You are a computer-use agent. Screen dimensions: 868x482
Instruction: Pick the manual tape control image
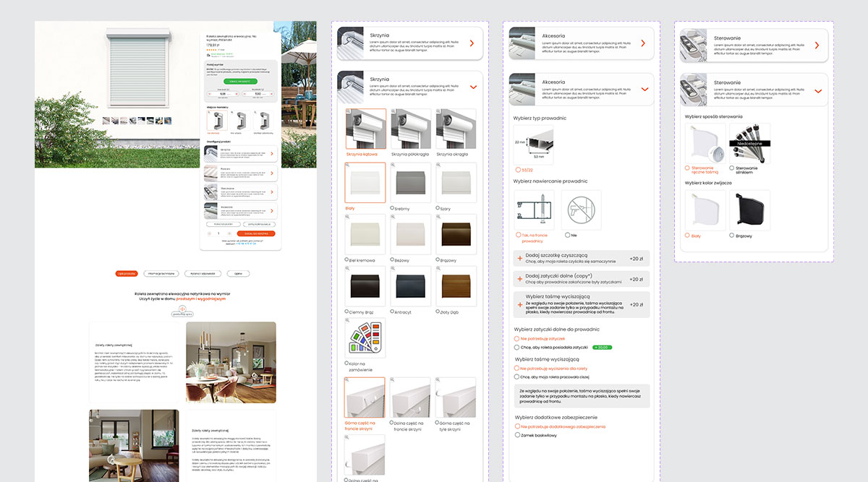point(705,143)
